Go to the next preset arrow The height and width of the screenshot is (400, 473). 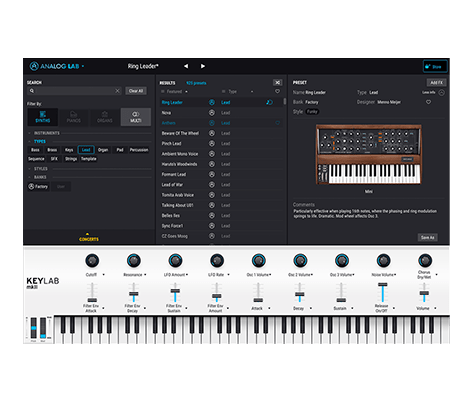coord(203,66)
